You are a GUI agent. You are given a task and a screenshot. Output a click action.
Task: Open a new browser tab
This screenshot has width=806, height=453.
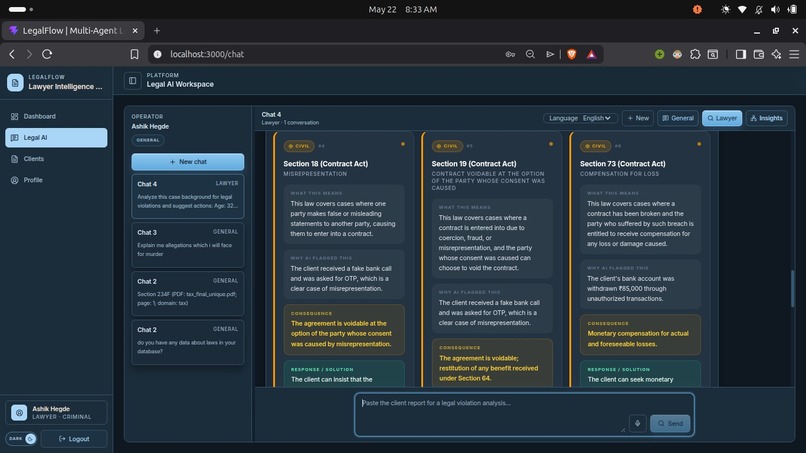click(157, 31)
